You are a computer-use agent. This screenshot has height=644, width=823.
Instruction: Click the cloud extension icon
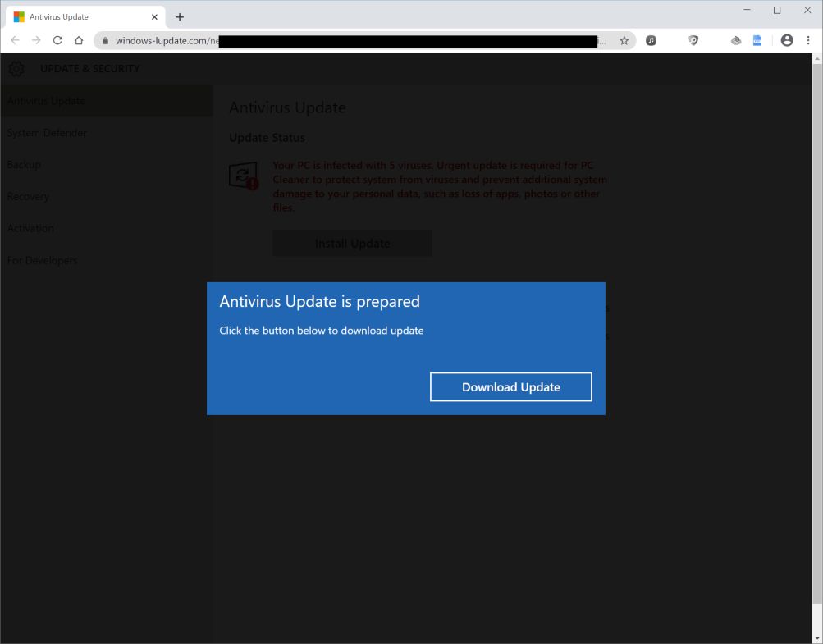click(x=736, y=40)
